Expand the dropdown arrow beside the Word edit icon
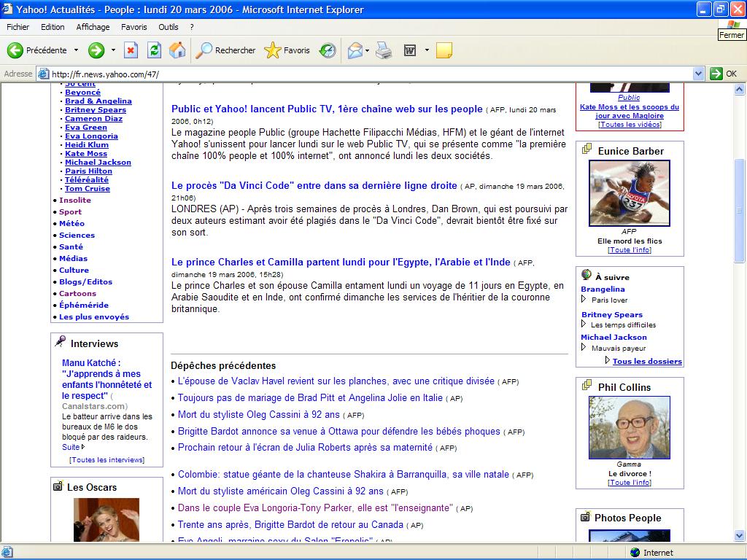Screen dimensions: 747x560 427,50
